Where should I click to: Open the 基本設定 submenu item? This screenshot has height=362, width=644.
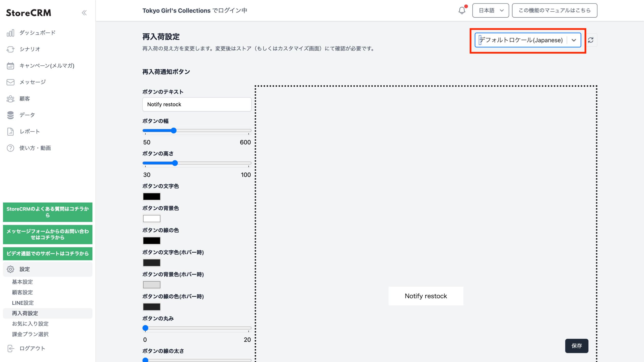click(x=23, y=282)
